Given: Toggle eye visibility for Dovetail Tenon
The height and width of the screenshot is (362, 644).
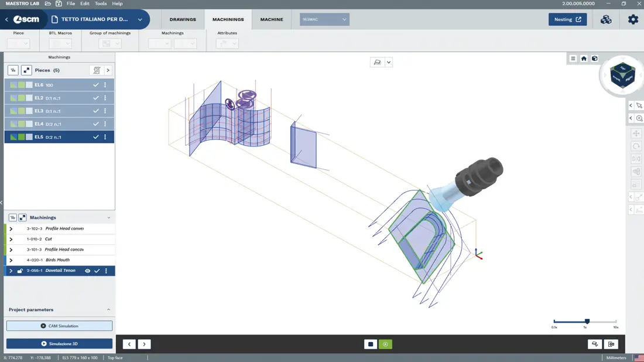Looking at the screenshot, I should click(87, 271).
